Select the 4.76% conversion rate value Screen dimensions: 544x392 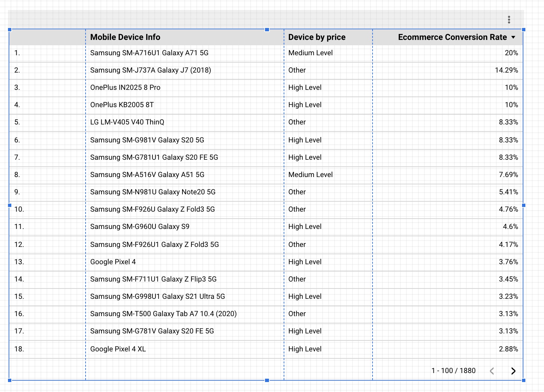click(508, 209)
